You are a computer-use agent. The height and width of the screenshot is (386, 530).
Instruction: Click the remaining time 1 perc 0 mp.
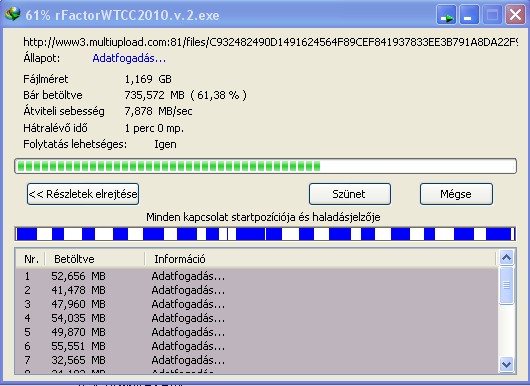pyautogui.click(x=154, y=128)
